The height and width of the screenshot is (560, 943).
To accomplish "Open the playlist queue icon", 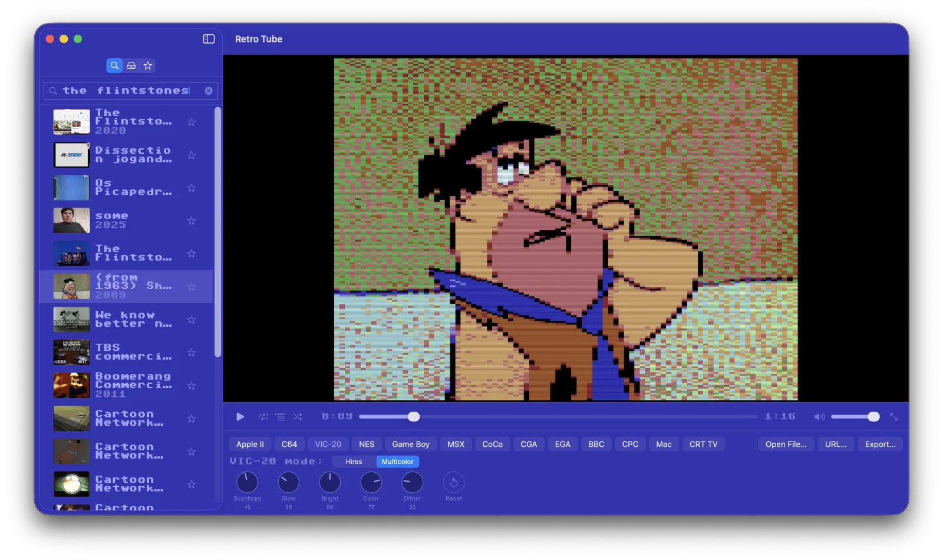I will tap(281, 417).
